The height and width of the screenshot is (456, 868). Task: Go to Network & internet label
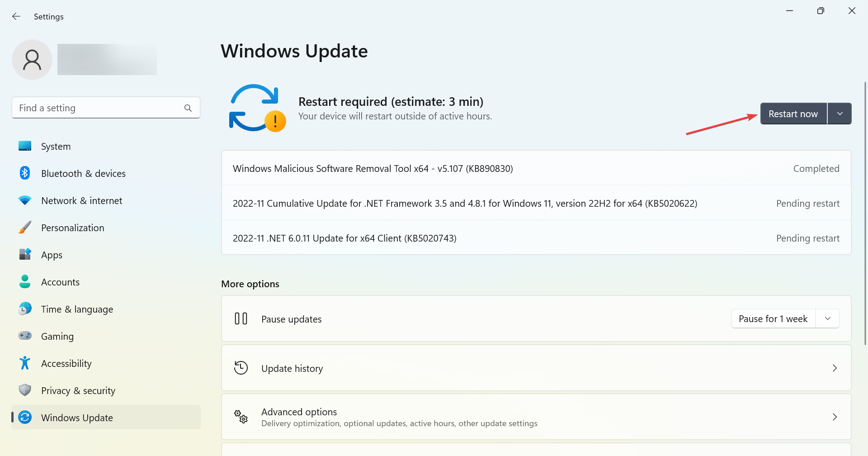click(x=81, y=201)
